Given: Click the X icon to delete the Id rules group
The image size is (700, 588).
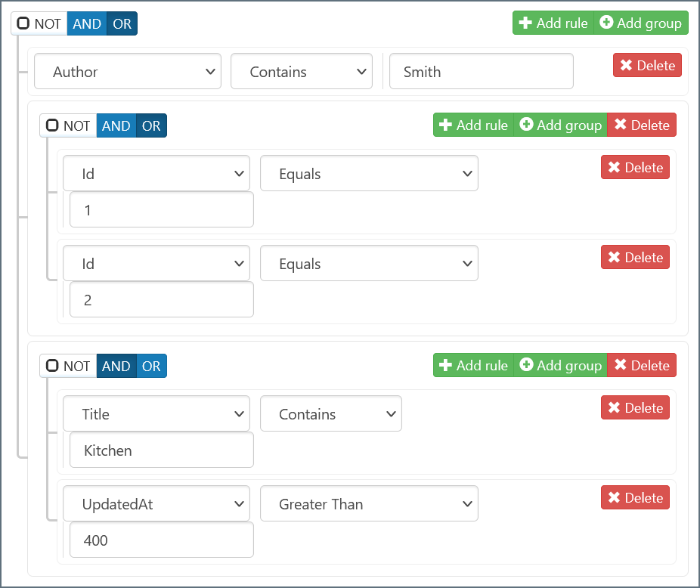Looking at the screenshot, I should tap(621, 125).
